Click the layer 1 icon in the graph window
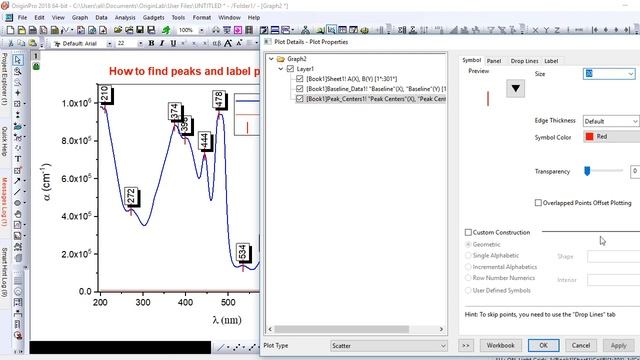This screenshot has width=640, height=360. tap(36, 56)
